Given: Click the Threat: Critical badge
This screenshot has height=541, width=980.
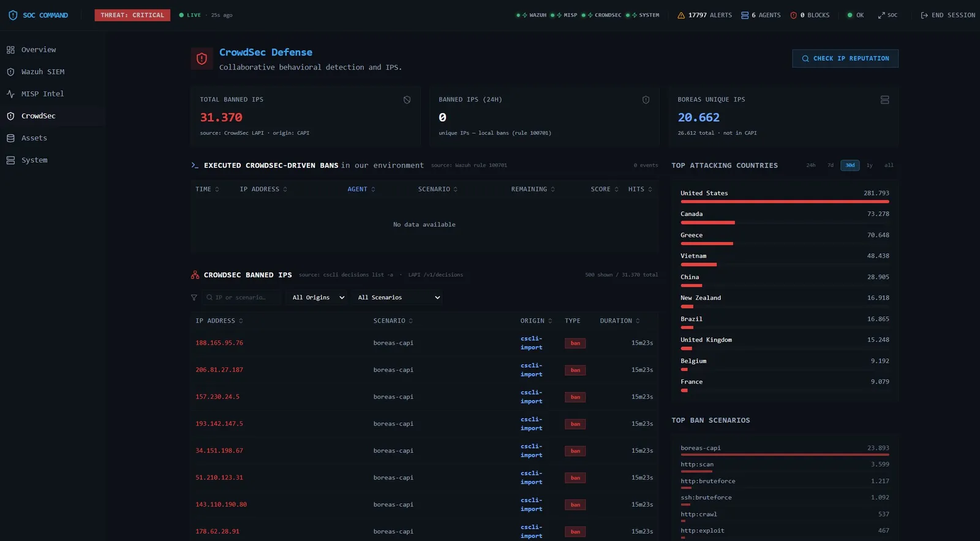Looking at the screenshot, I should point(132,15).
